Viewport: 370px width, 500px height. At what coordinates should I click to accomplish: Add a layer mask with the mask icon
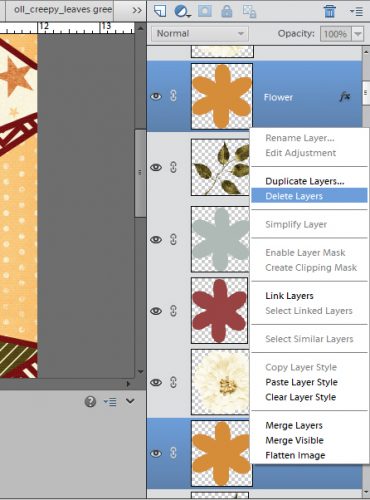(205, 11)
